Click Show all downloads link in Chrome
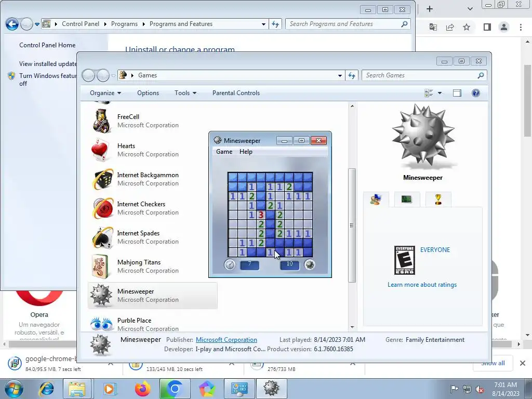This screenshot has height=399, width=532. coord(493,364)
